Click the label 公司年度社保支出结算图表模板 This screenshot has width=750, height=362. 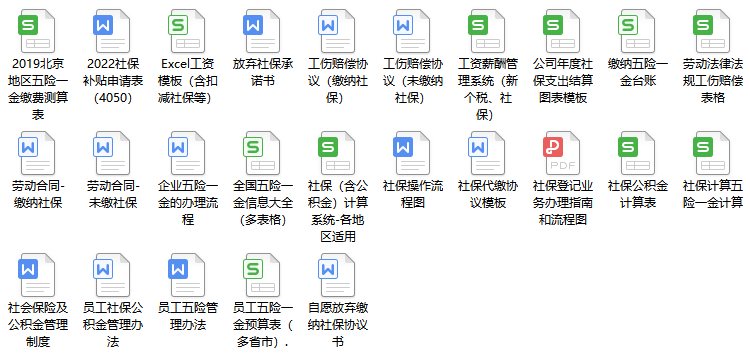coord(562,81)
